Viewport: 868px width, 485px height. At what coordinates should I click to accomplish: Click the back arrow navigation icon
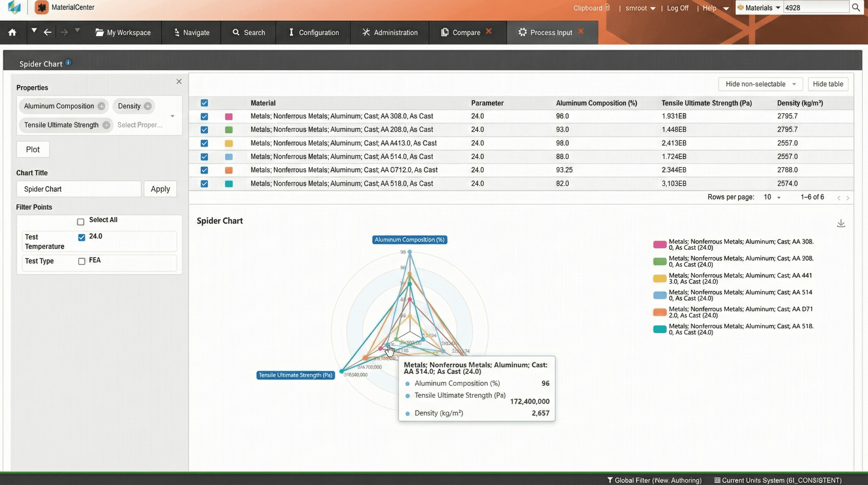click(x=48, y=33)
